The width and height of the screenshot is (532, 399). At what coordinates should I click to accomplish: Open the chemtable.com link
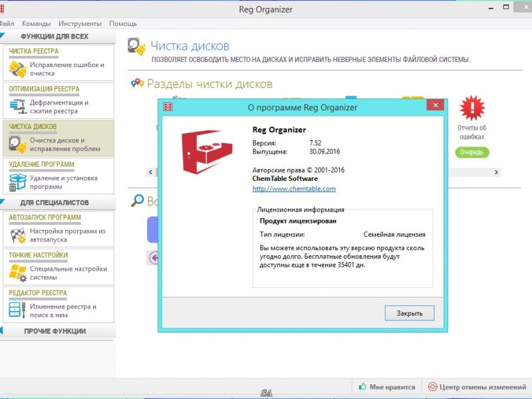point(294,189)
